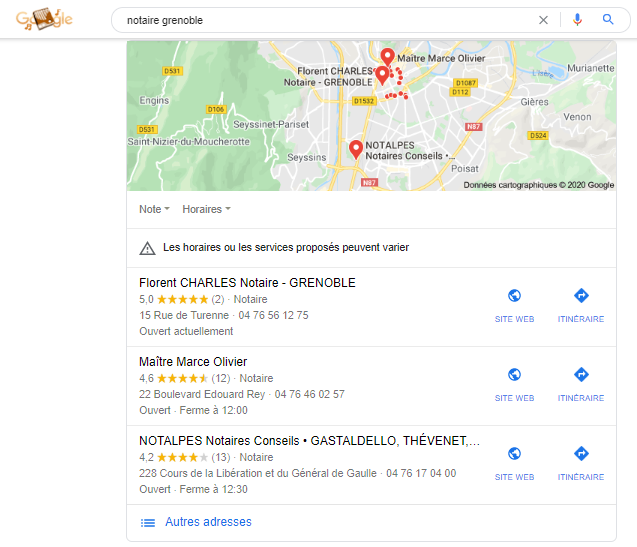This screenshot has width=637, height=547.
Task: Click the address '15 Rue de Turenne'
Action: (184, 315)
